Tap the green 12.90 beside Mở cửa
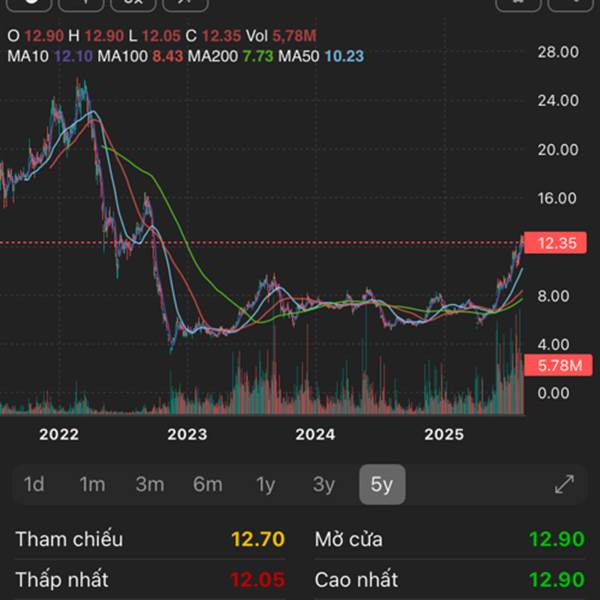Viewport: 600px width, 600px height. (x=557, y=539)
